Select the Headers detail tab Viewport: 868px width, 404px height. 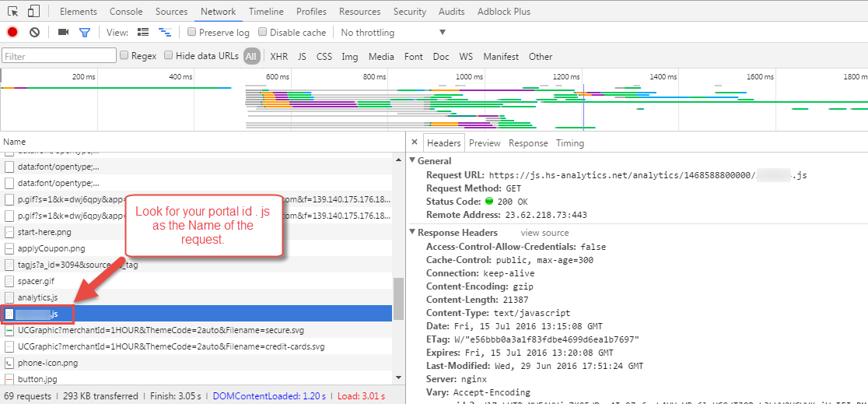coord(444,143)
